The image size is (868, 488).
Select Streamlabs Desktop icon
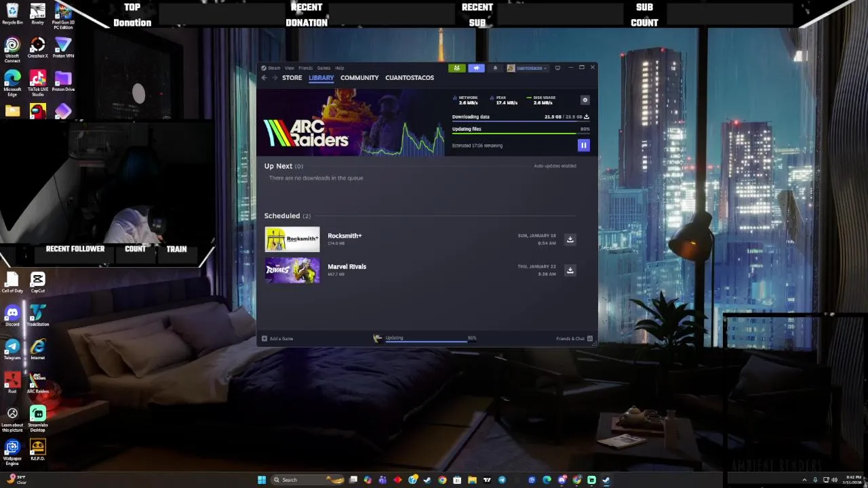tap(37, 418)
